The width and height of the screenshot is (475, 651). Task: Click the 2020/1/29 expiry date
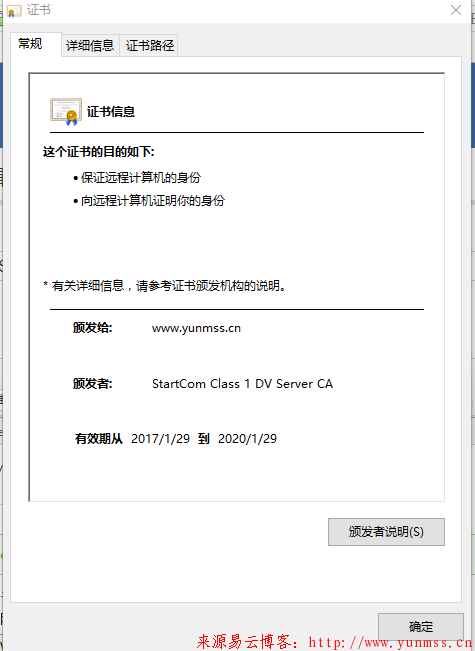click(x=247, y=439)
